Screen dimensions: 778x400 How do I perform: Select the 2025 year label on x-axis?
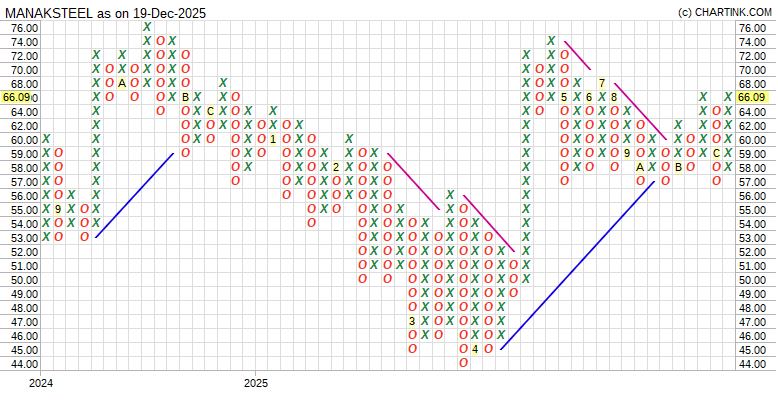[x=256, y=383]
